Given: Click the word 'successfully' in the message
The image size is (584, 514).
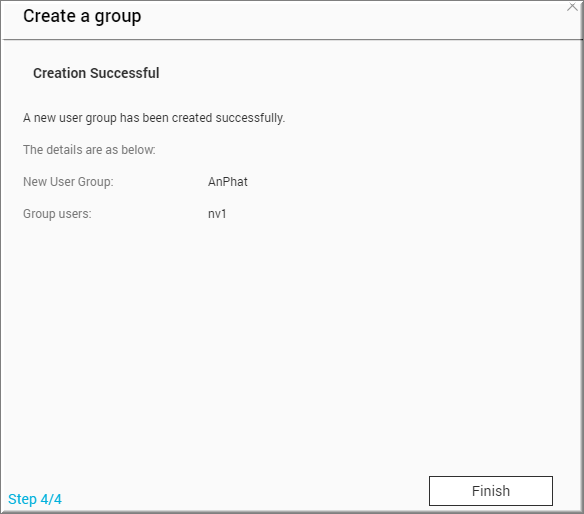Looking at the screenshot, I should [250, 118].
